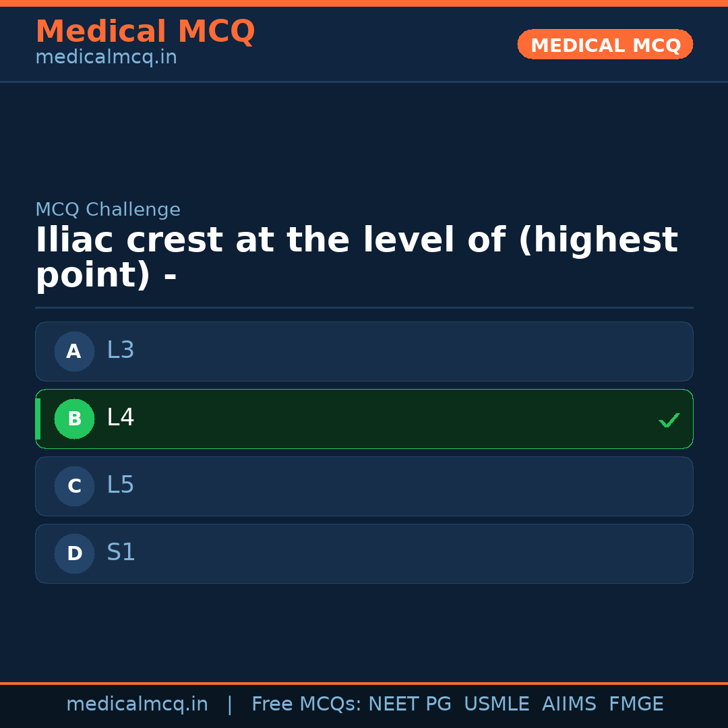Click the orange divider bar above footer
The width and height of the screenshot is (728, 728).
(364, 682)
